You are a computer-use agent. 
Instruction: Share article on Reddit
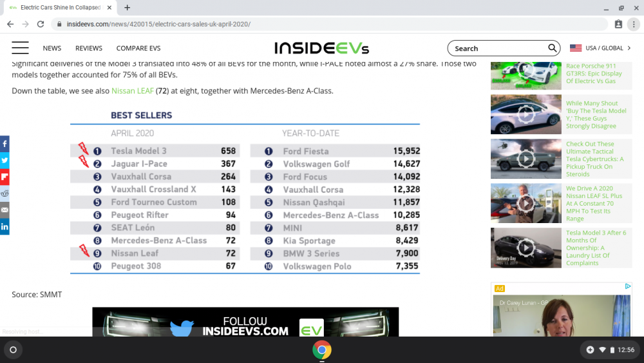click(x=5, y=193)
